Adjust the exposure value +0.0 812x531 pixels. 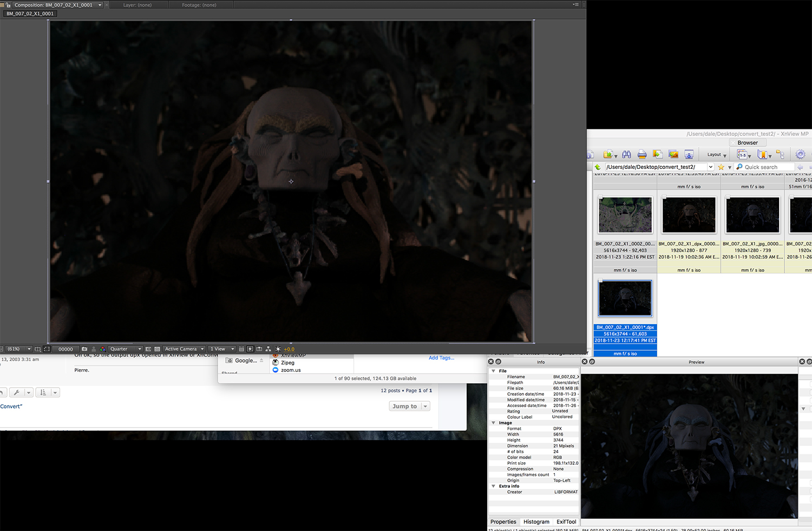pos(289,349)
